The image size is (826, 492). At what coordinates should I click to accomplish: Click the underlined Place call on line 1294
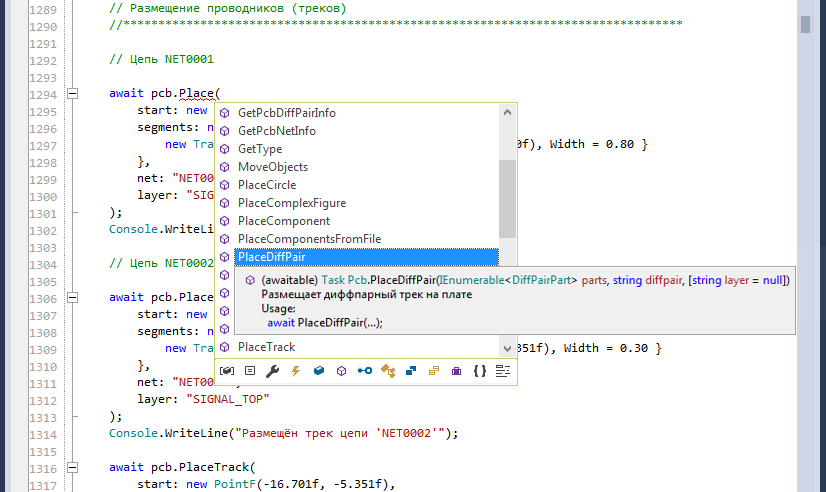(x=196, y=94)
